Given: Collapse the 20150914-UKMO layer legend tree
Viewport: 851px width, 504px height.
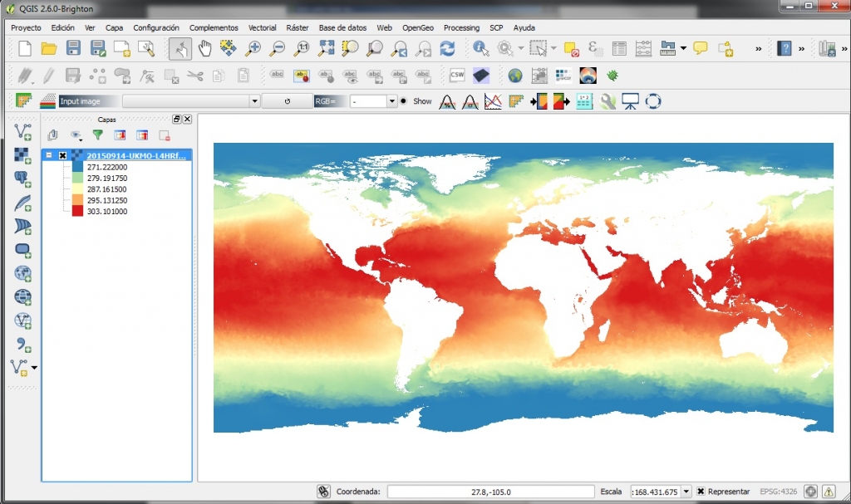Looking at the screenshot, I should point(49,155).
